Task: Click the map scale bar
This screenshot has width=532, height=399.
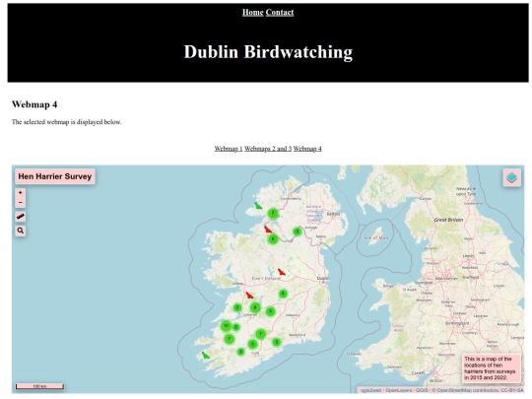Action: click(39, 386)
